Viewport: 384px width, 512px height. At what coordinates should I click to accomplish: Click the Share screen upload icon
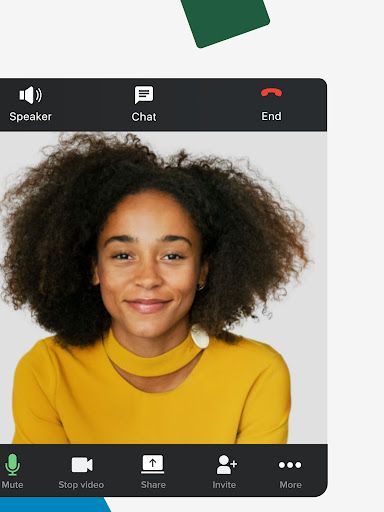tap(153, 464)
